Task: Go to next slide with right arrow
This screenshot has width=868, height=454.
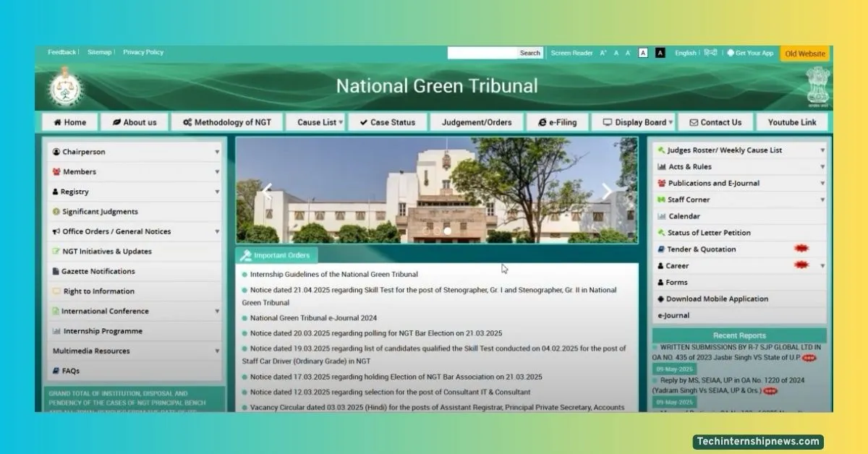Action: (x=607, y=191)
